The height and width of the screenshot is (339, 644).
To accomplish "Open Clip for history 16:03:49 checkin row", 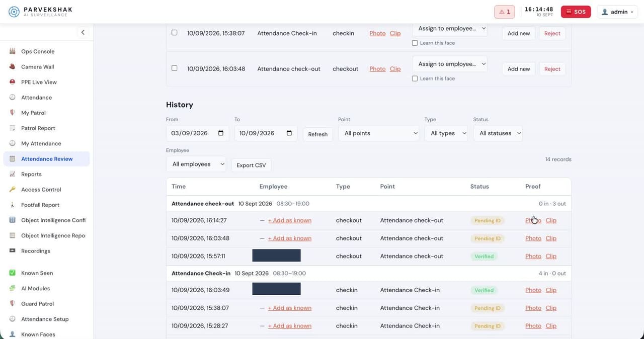I will pyautogui.click(x=551, y=290).
